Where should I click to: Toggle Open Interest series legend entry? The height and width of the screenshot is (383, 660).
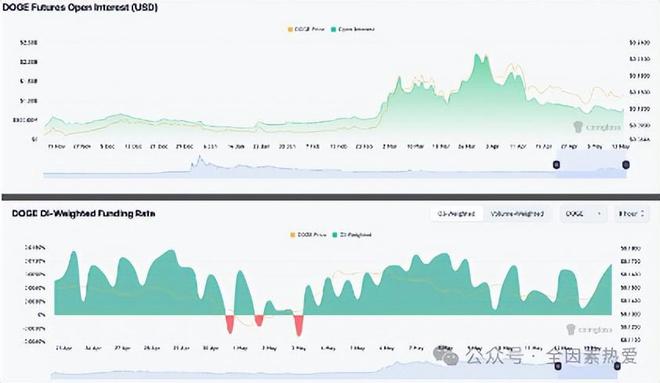click(x=353, y=29)
